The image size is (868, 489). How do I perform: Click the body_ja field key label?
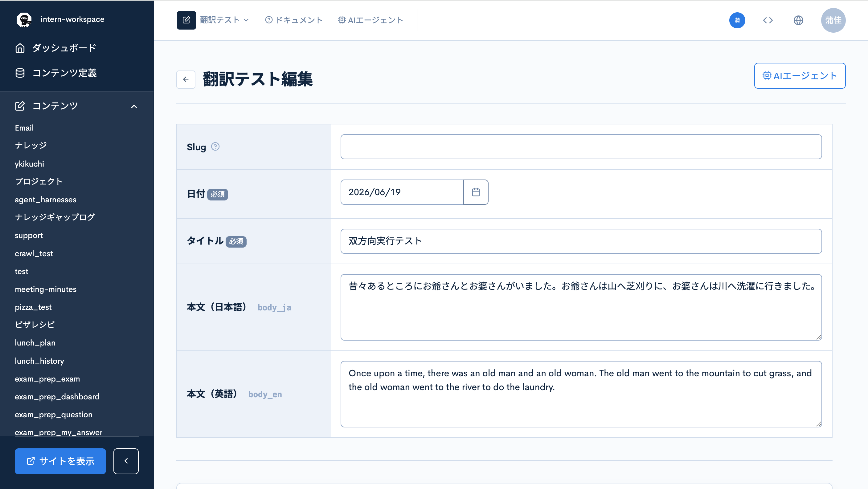coord(274,307)
